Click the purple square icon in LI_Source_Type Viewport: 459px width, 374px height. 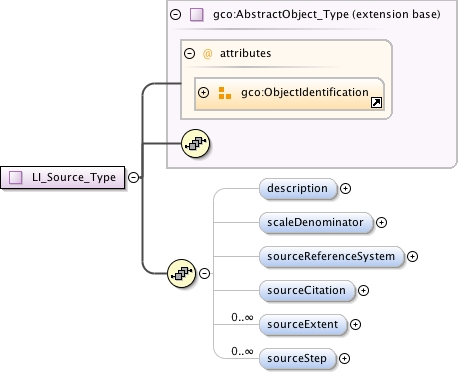click(16, 177)
